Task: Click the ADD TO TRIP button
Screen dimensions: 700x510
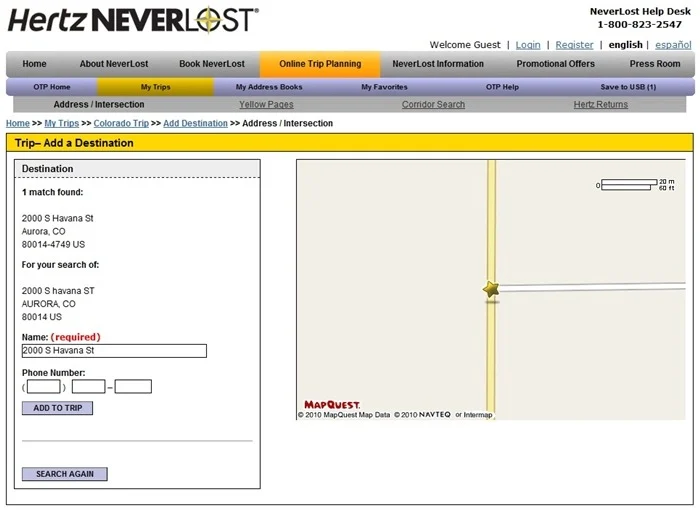Action: click(x=58, y=408)
